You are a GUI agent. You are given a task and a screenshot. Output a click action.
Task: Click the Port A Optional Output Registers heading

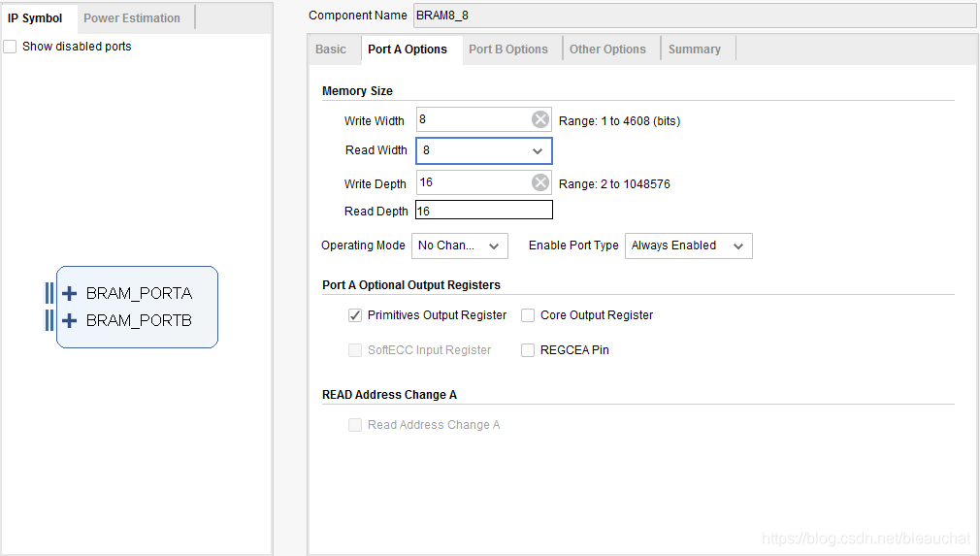tap(411, 285)
